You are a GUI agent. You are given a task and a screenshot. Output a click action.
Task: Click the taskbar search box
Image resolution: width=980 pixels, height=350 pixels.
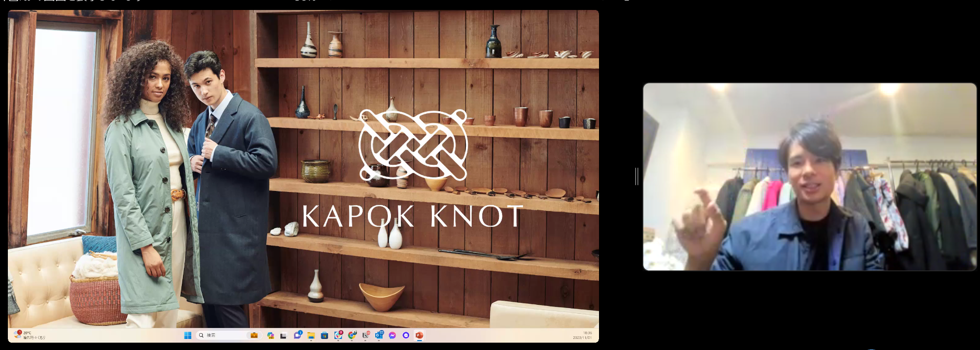[229, 335]
